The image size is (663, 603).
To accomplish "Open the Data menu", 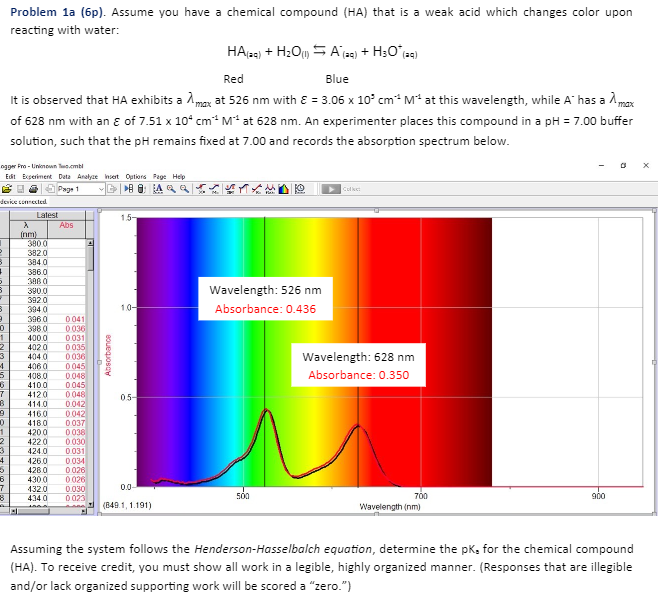I will click(x=64, y=177).
